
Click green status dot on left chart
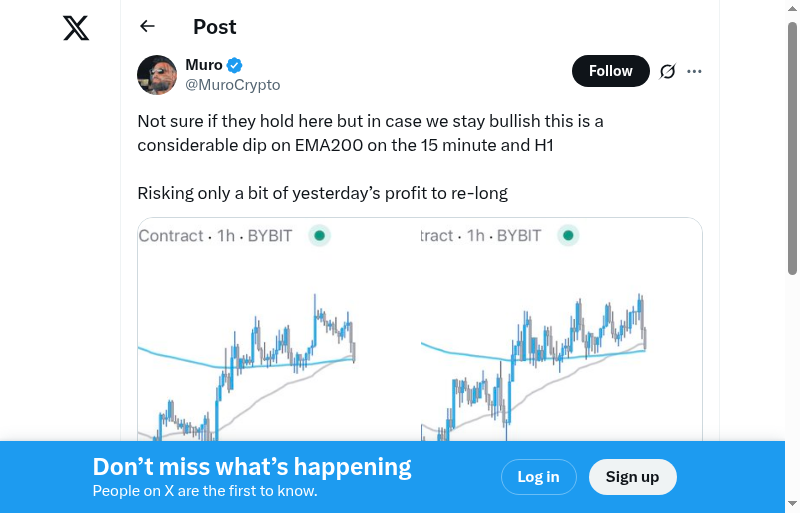pos(319,236)
